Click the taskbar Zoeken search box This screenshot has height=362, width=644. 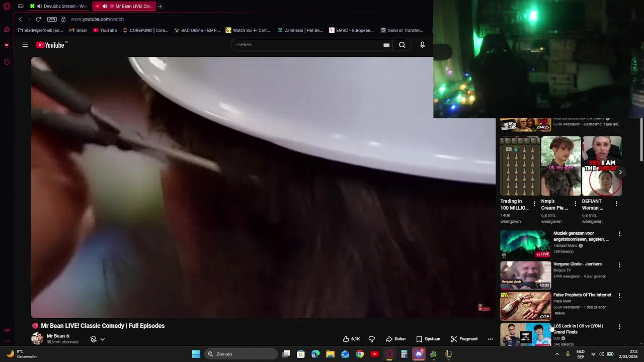coord(242,354)
